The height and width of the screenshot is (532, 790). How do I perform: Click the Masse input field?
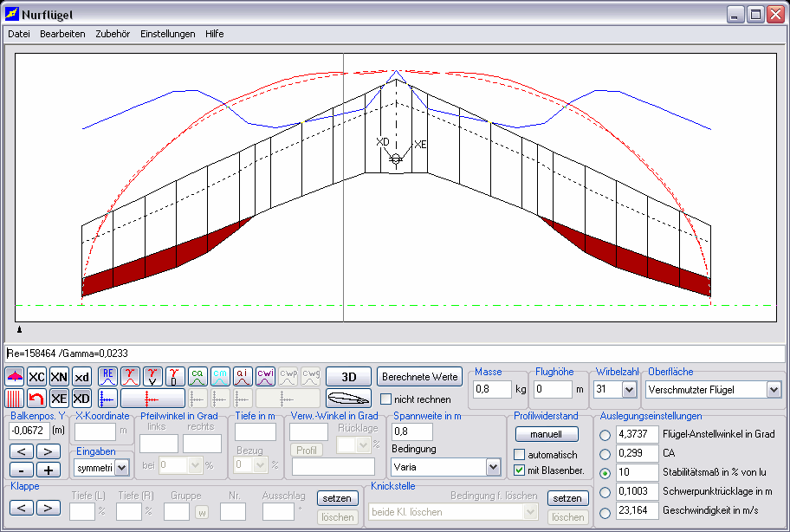[x=492, y=389]
